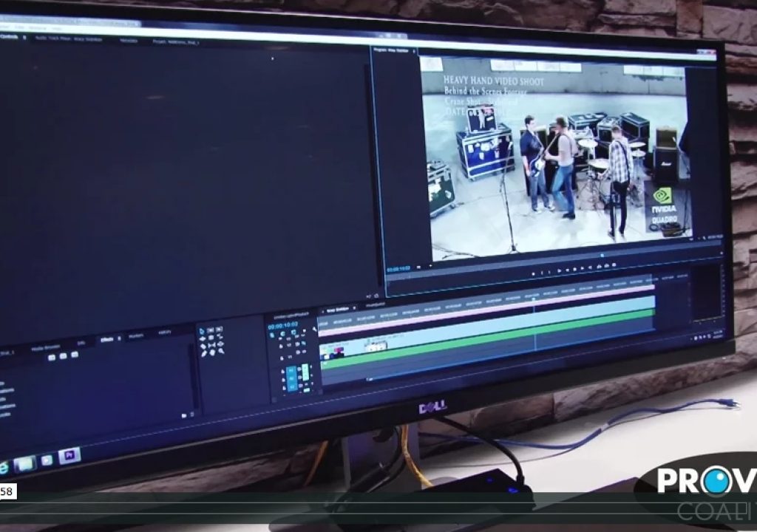
Task: Open Windows Media Player taskbar icon
Action: [x=47, y=460]
